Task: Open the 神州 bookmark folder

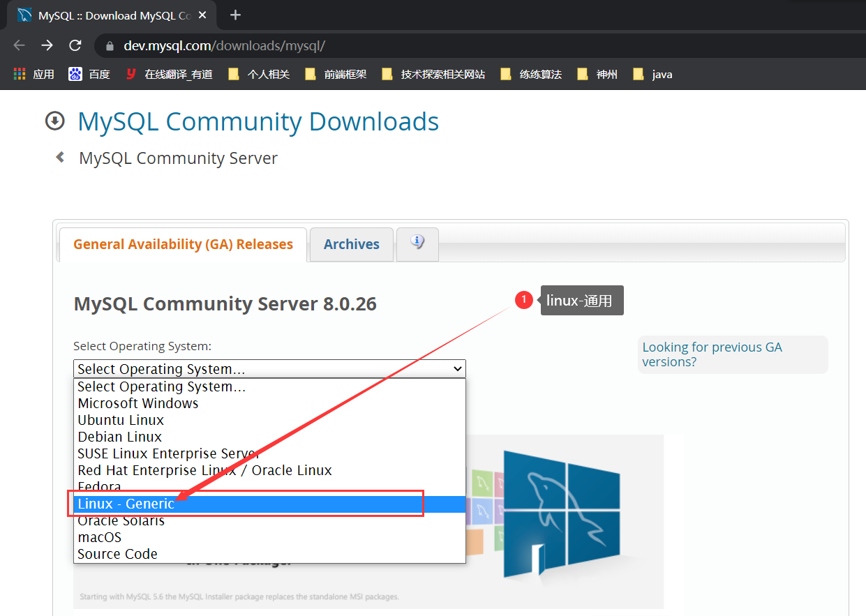Action: click(597, 74)
